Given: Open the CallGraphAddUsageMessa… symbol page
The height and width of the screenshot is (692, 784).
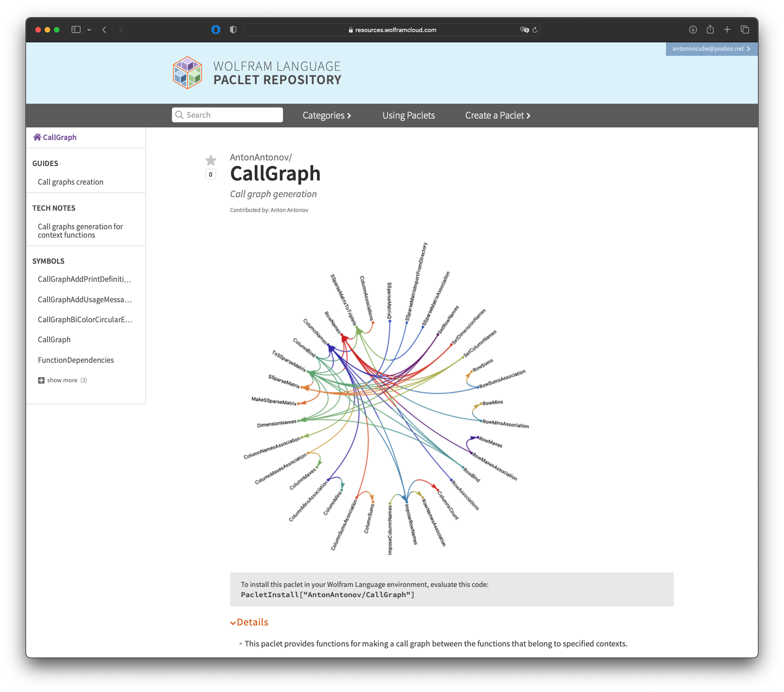Looking at the screenshot, I should click(85, 299).
